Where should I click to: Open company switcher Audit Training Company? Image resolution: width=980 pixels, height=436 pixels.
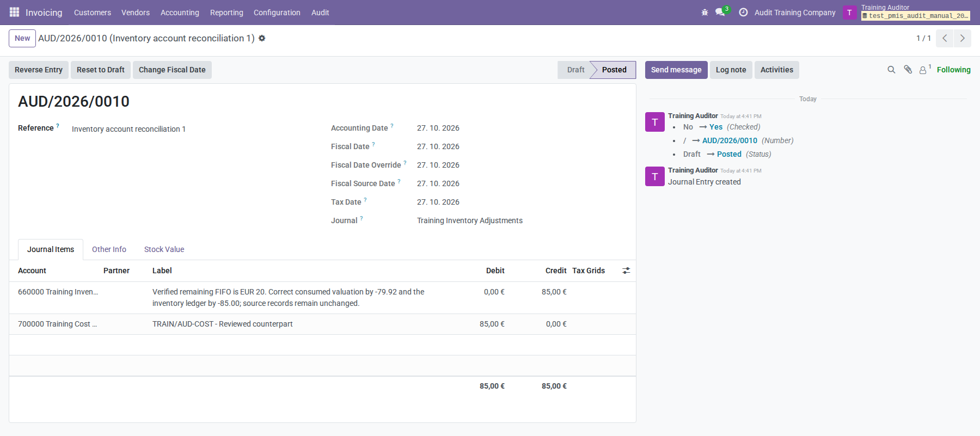click(x=795, y=13)
